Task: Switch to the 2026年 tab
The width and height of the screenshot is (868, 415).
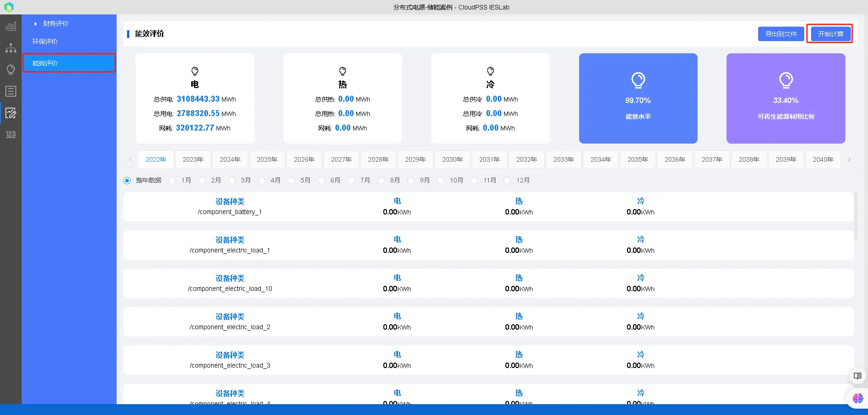Action: (x=304, y=159)
